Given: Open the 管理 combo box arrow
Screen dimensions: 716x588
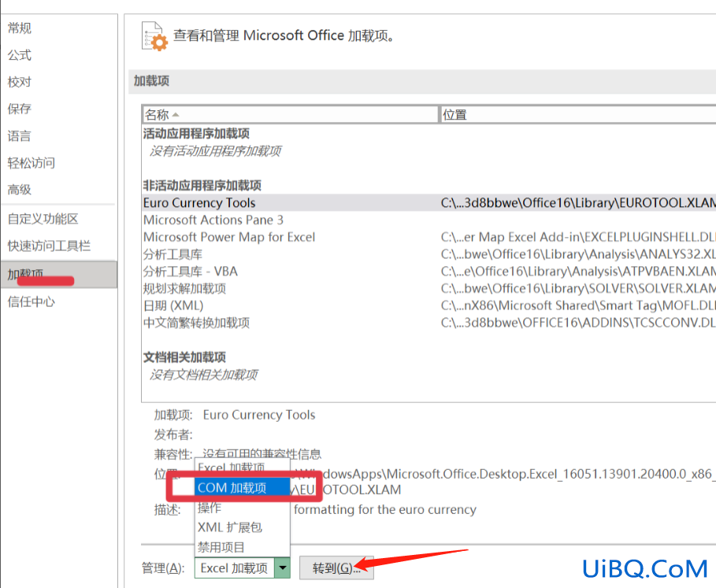Looking at the screenshot, I should click(283, 568).
